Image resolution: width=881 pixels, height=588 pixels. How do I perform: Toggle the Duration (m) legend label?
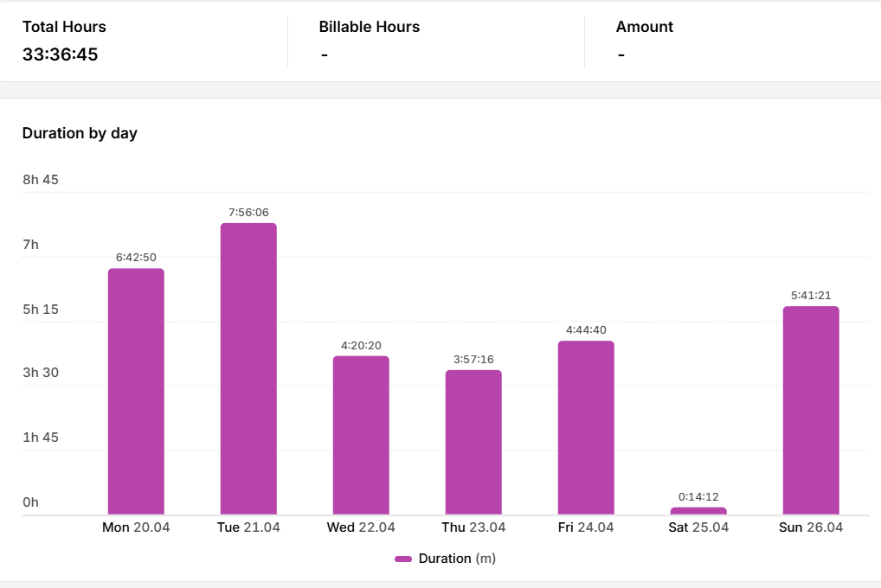click(457, 559)
